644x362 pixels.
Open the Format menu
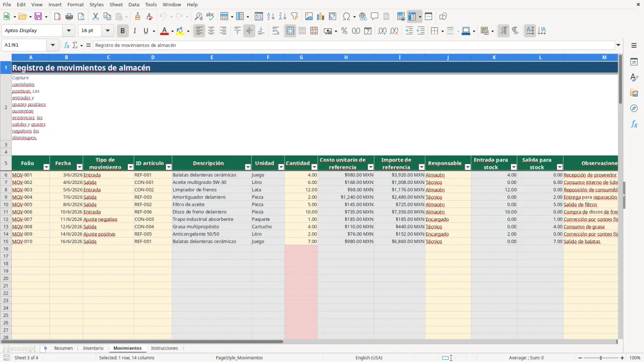point(75,4)
